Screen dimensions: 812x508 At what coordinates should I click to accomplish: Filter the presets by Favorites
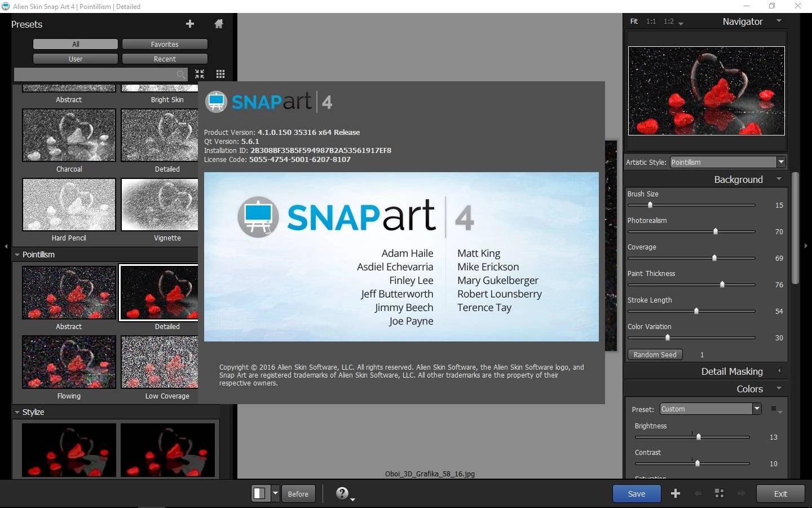pyautogui.click(x=165, y=44)
